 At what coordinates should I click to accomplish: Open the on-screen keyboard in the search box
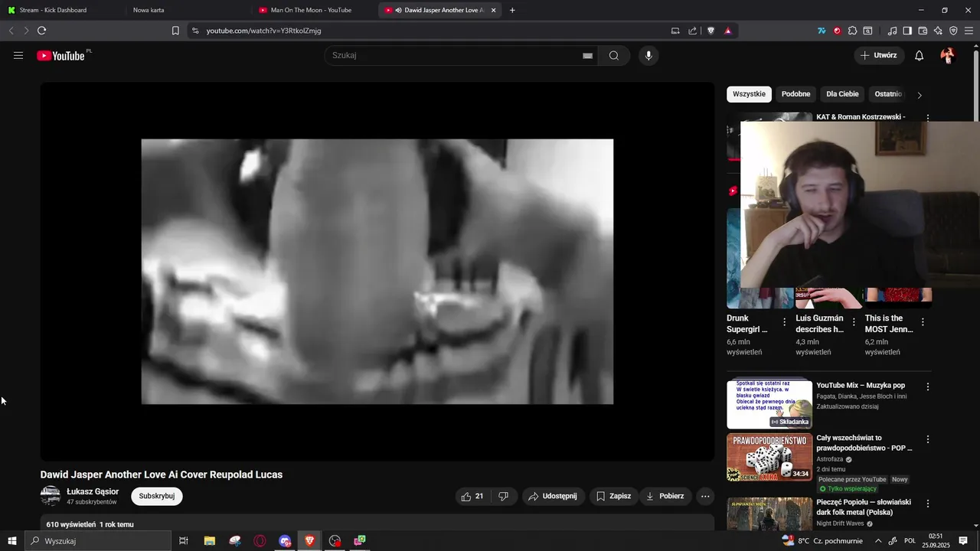587,55
